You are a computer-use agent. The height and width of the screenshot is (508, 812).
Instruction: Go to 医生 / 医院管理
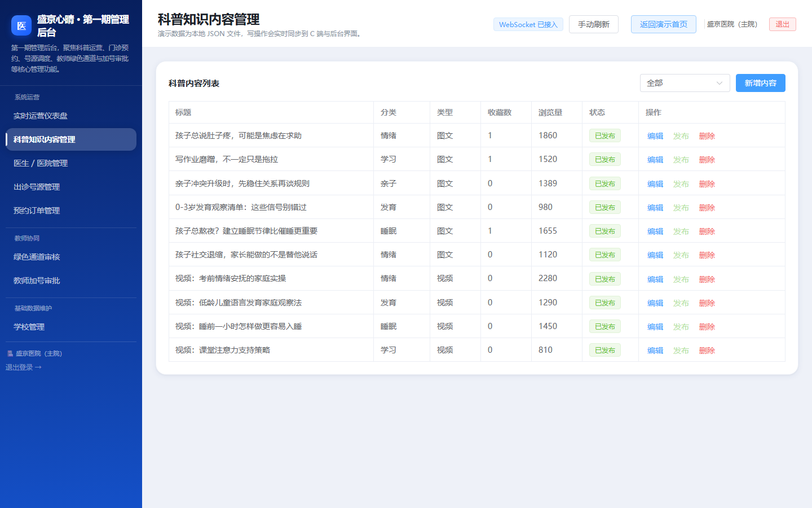[71, 163]
